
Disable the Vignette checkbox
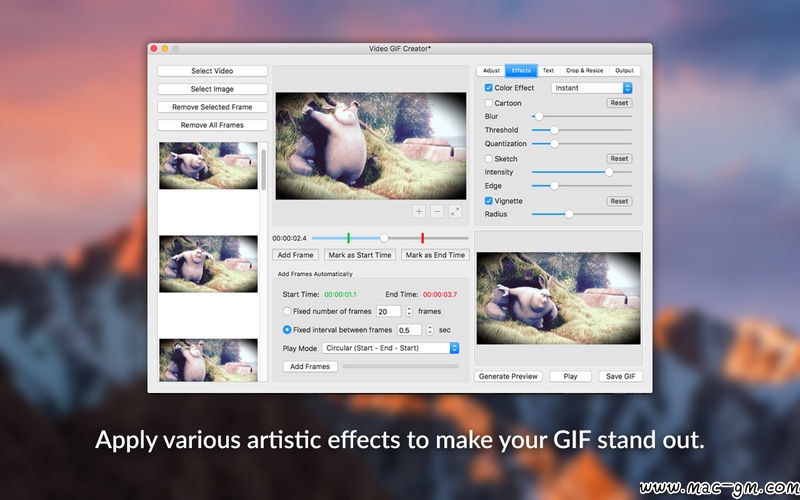pos(488,201)
